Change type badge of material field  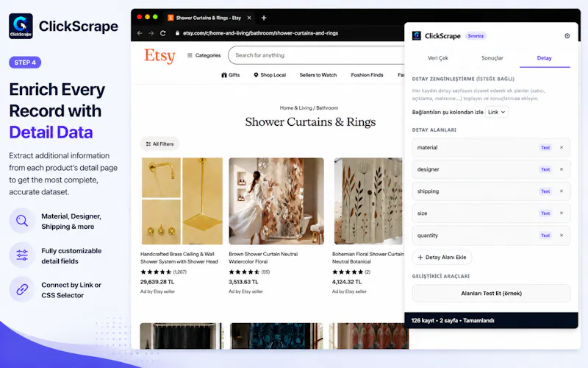(x=545, y=148)
